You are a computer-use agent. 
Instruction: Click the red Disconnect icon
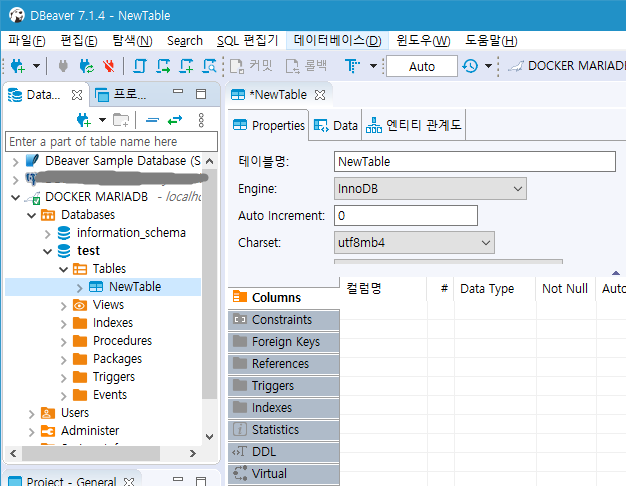click(x=109, y=66)
